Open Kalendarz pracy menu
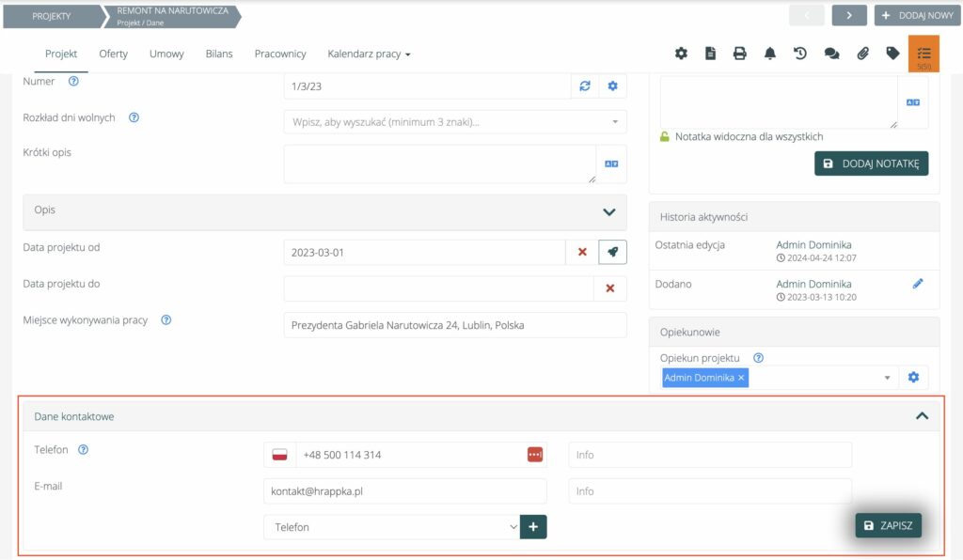The width and height of the screenshot is (963, 560). click(369, 54)
